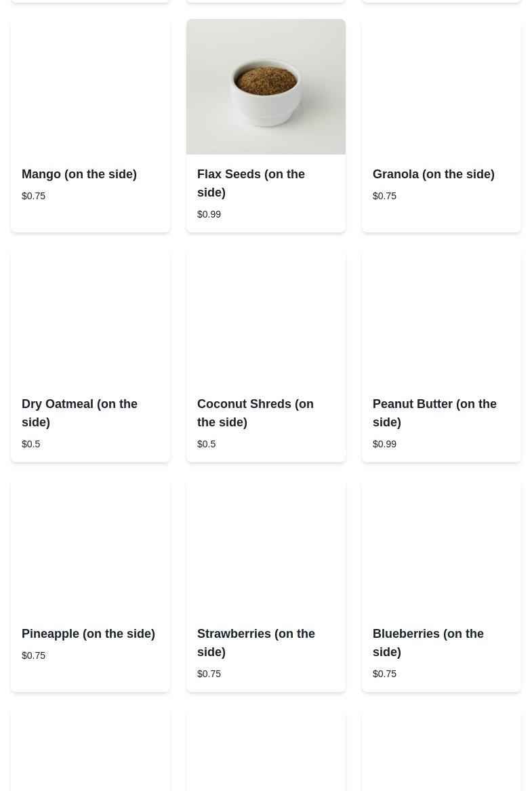Select Coconut Shreds (on the side) title
This screenshot has height=791, width=532.
[x=255, y=413]
